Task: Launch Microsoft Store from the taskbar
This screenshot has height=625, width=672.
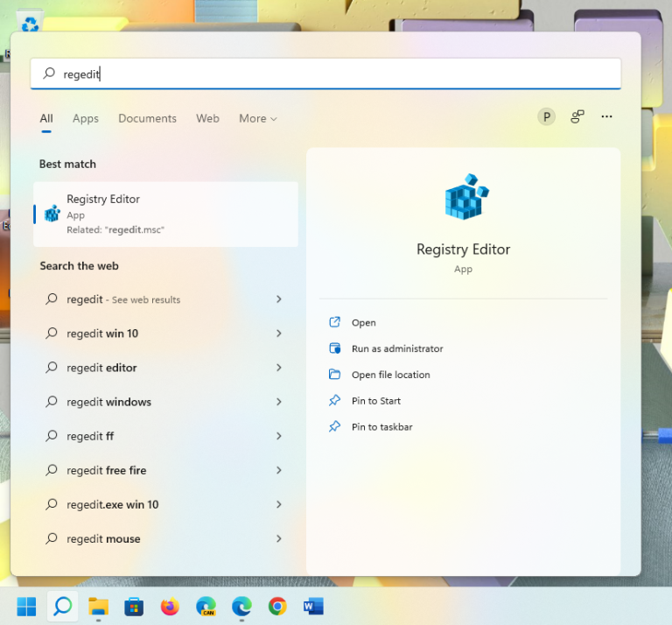Action: coord(134,606)
